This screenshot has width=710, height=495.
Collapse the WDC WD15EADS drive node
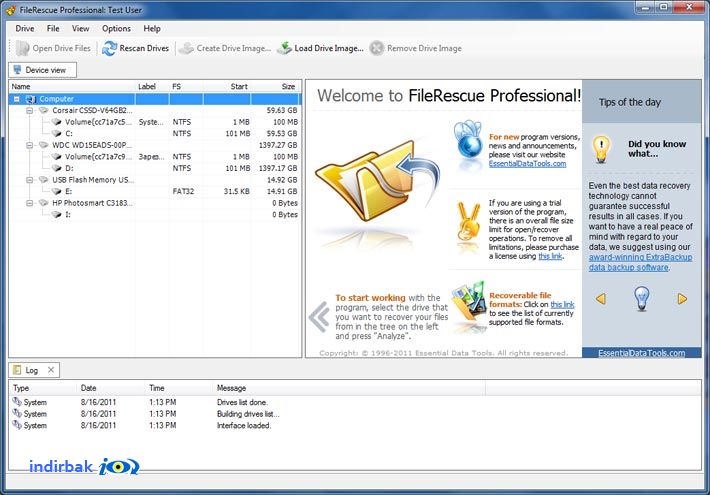click(29, 145)
